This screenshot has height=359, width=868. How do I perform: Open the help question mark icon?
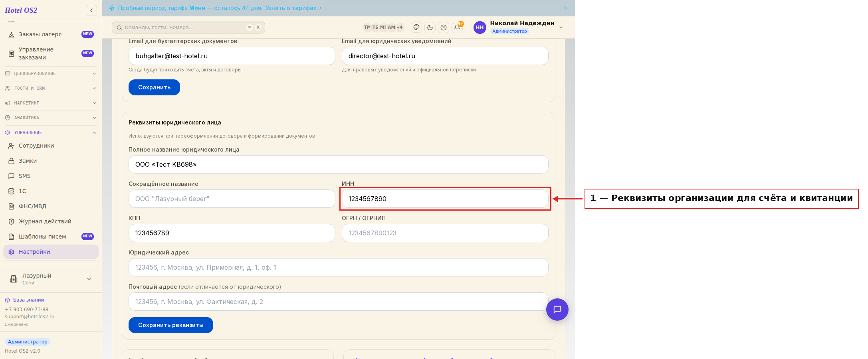[x=444, y=28]
